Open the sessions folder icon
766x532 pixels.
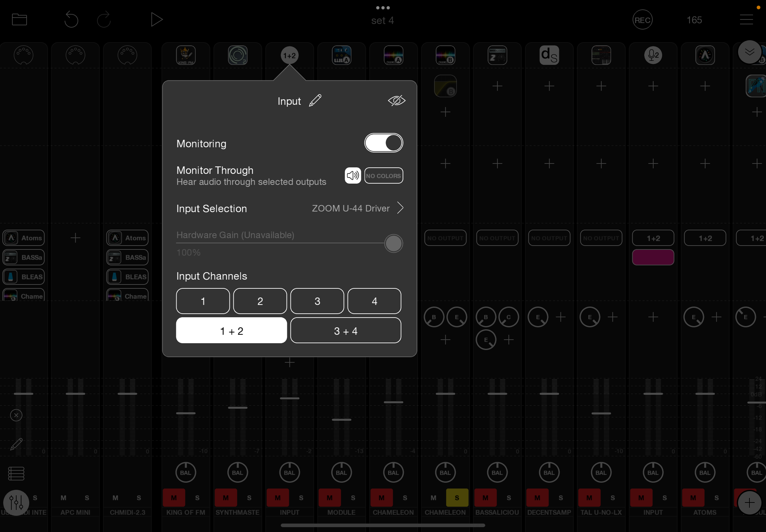tap(19, 19)
